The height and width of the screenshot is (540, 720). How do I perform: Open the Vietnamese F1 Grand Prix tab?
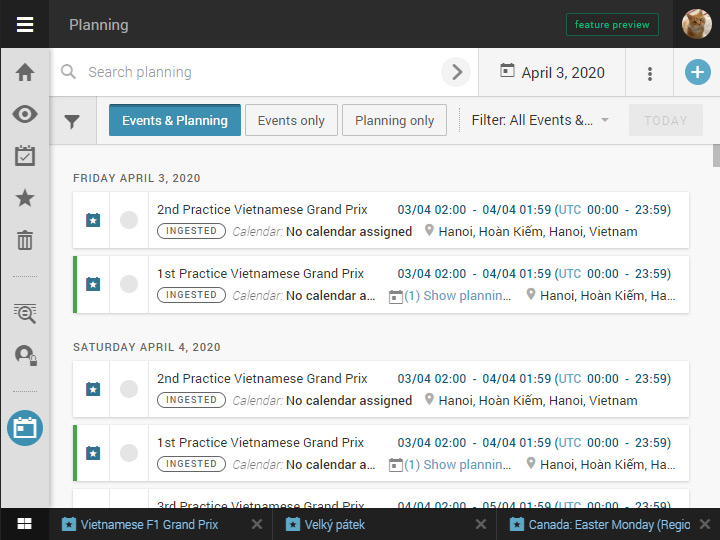(x=150, y=524)
